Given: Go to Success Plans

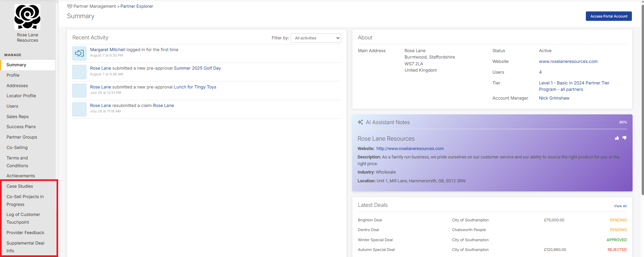Looking at the screenshot, I should [x=21, y=127].
